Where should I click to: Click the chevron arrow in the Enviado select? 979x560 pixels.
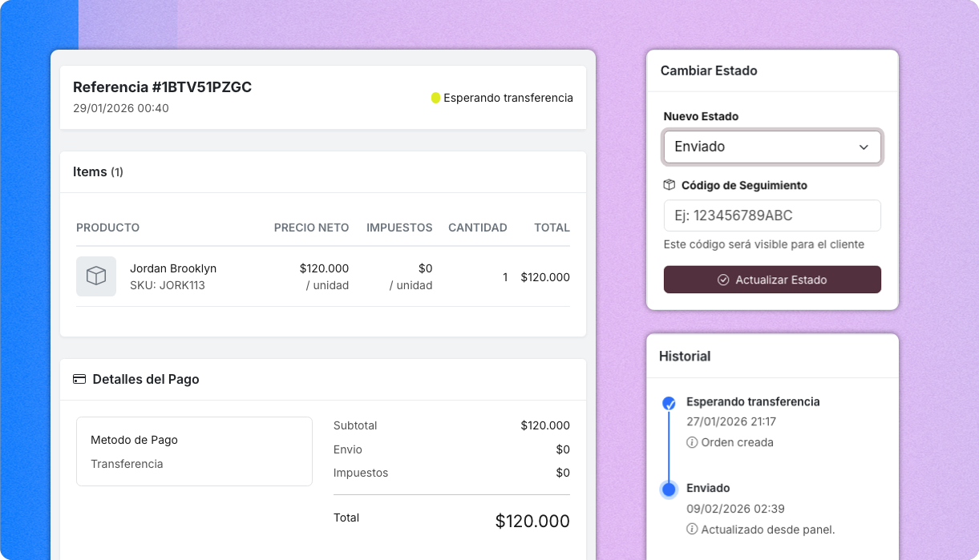point(864,147)
